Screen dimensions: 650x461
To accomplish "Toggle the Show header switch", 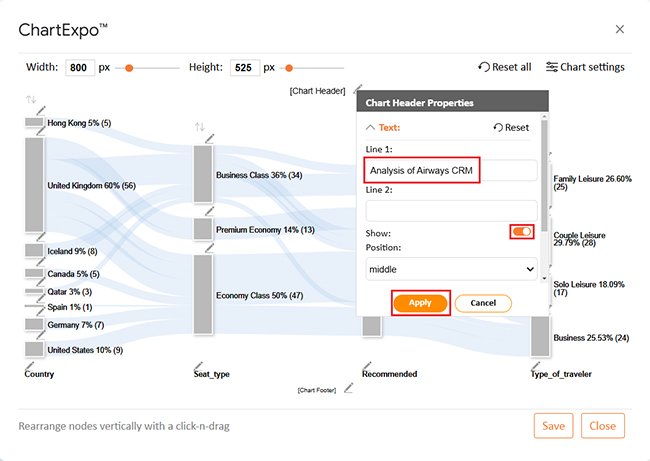I will pos(521,232).
